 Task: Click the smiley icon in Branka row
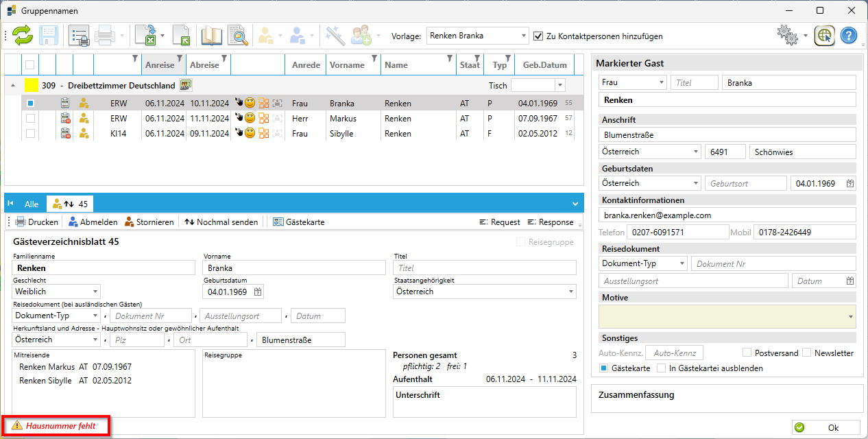250,104
